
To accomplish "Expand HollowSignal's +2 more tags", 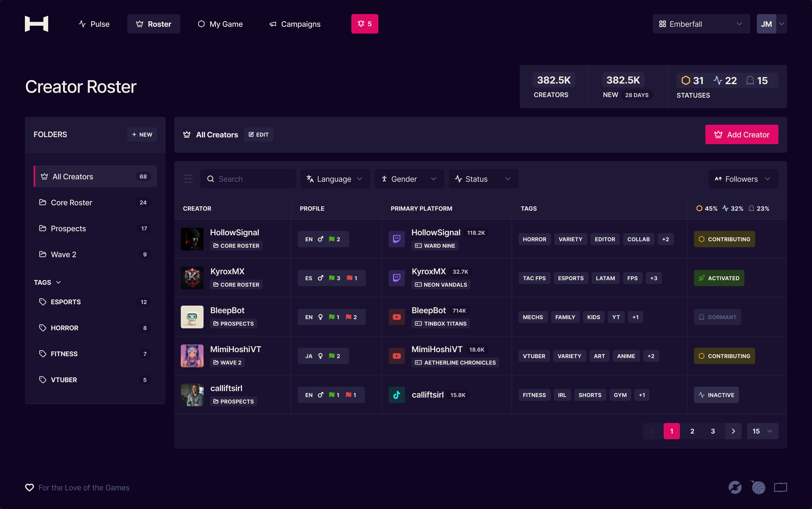I will [666, 239].
